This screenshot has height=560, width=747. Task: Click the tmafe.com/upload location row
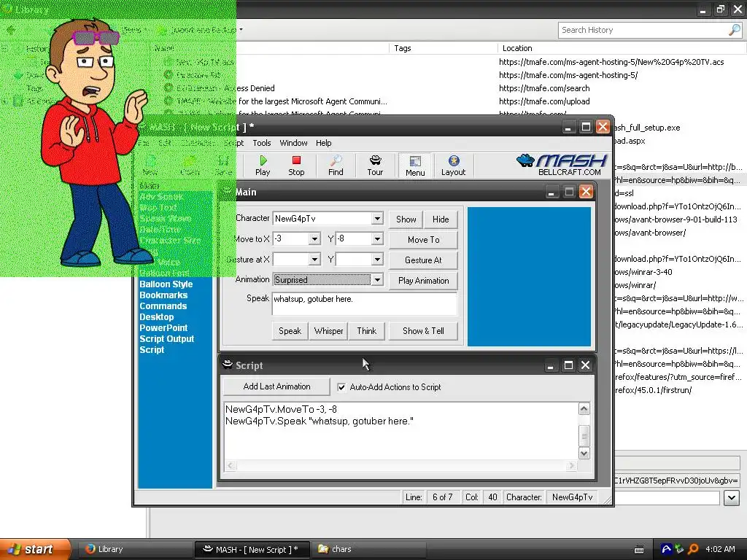544,101
